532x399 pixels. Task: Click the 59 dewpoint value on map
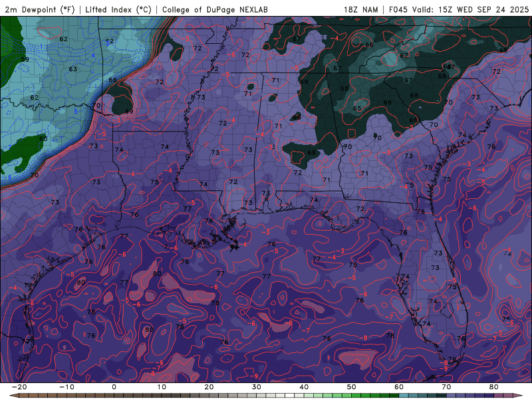[x=25, y=59]
